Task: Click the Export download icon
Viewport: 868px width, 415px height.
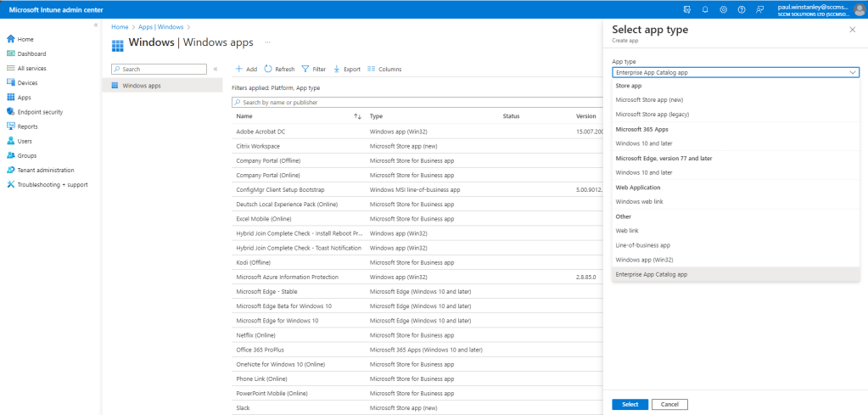Action: pos(337,69)
